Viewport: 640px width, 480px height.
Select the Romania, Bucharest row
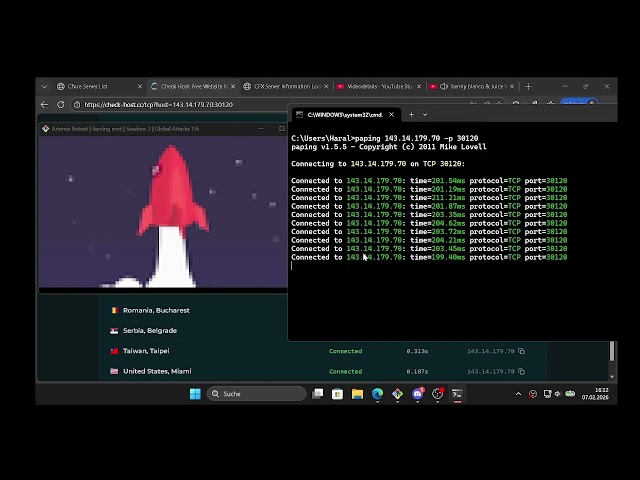tap(193, 311)
